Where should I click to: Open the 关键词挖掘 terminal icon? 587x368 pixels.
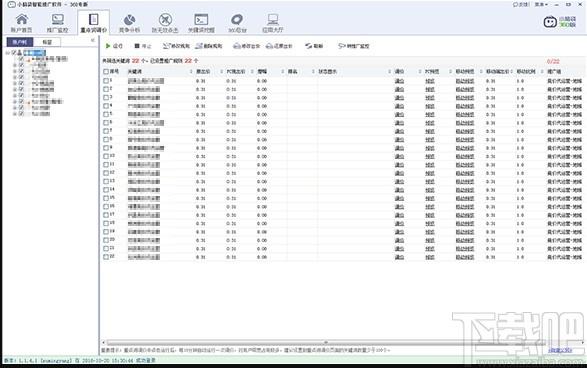[x=201, y=19]
